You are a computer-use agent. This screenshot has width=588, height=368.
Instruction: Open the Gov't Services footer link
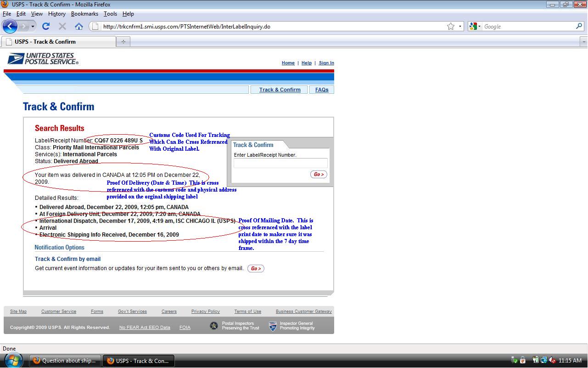point(132,311)
